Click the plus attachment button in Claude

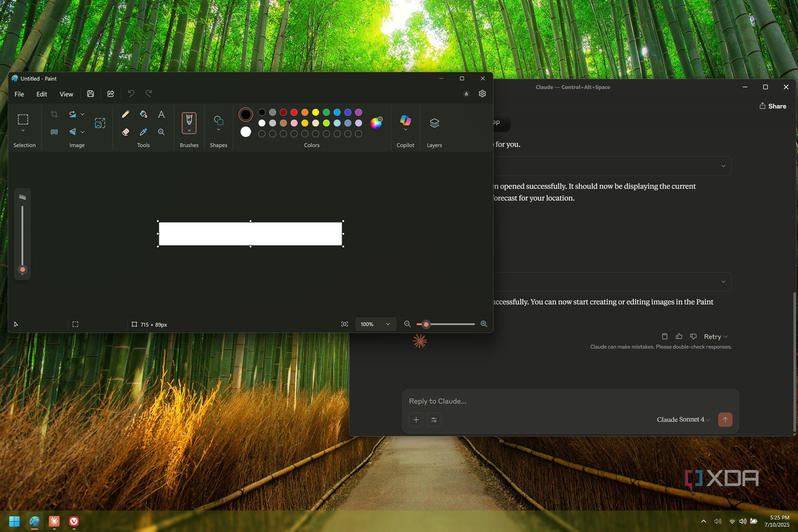pyautogui.click(x=416, y=420)
